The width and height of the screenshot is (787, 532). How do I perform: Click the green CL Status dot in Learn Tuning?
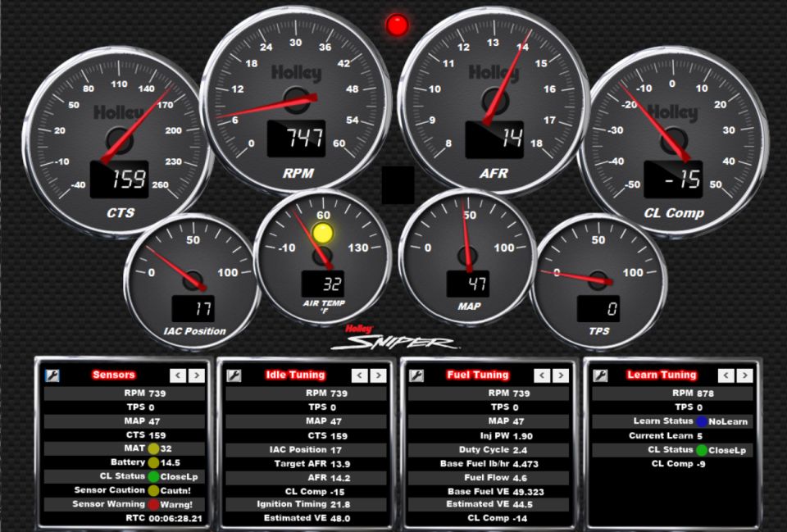point(702,450)
